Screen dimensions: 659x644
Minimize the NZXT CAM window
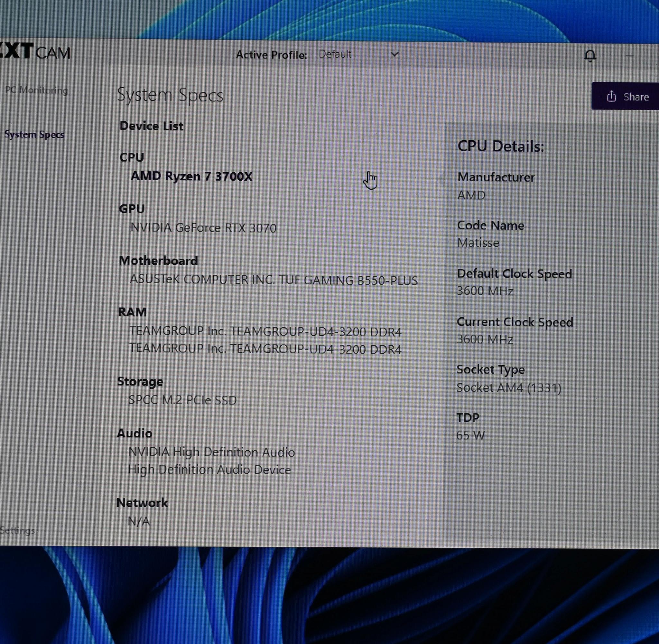[629, 56]
